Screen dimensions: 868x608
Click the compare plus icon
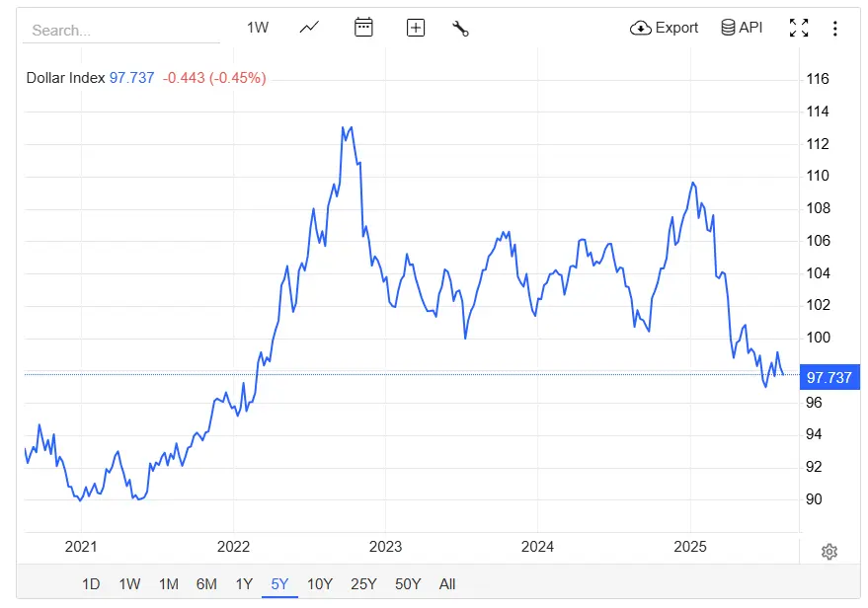(415, 28)
